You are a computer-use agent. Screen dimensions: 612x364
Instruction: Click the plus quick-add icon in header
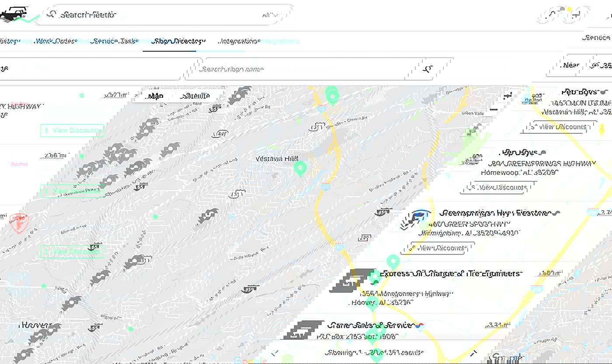[x=576, y=15]
